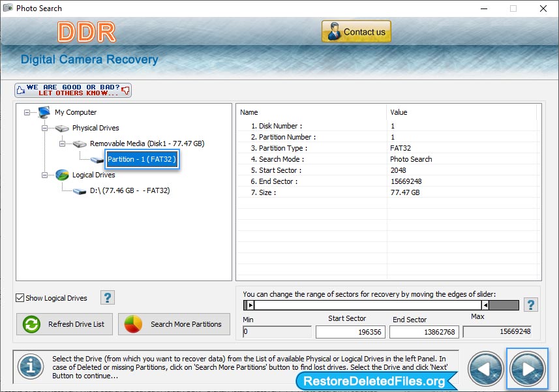This screenshot has width=559, height=392.
Task: Click the Size value 77.47 GB
Action: click(405, 192)
